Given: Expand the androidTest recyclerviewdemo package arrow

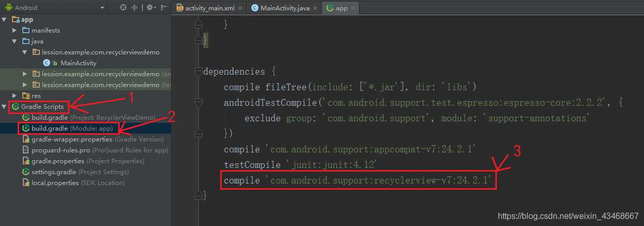Looking at the screenshot, I should coord(25,74).
